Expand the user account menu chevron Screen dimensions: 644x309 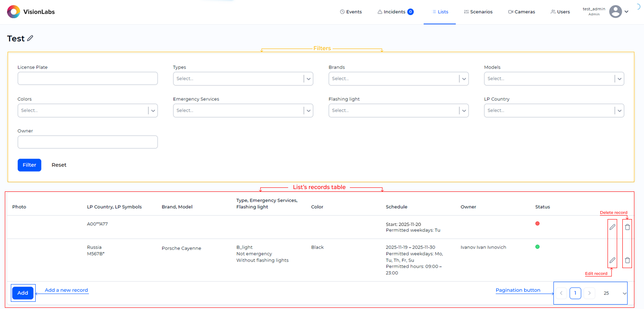[x=626, y=12]
